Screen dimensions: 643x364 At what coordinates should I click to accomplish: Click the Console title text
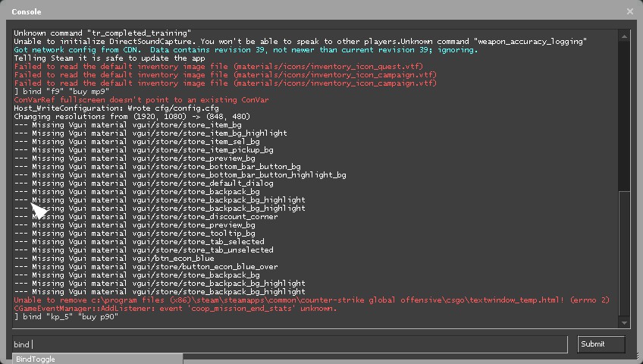coord(27,12)
